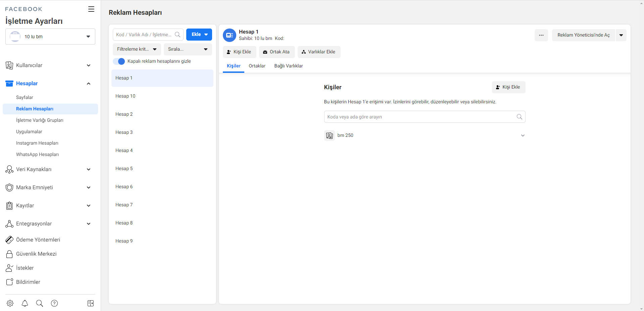Image resolution: width=644 pixels, height=311 pixels.
Task: Click the İstekler person icon
Action: (x=9, y=268)
